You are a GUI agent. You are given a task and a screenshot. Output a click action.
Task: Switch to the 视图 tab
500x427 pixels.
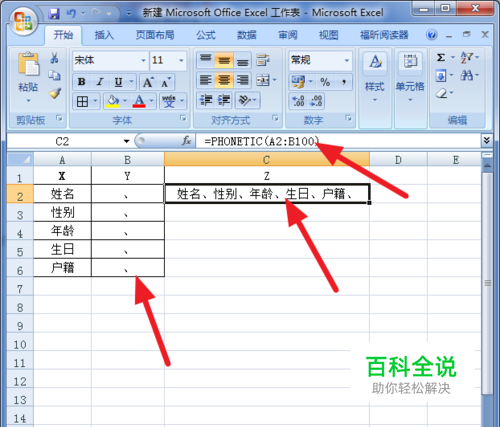point(328,35)
